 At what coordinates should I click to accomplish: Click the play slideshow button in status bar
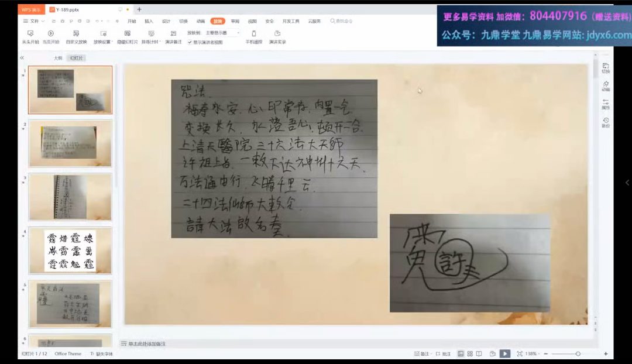click(504, 354)
